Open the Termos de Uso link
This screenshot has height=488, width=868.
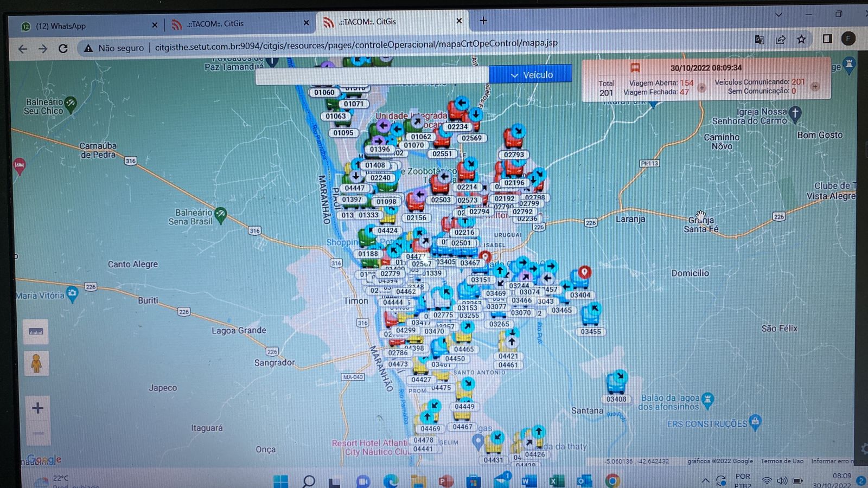coord(782,461)
